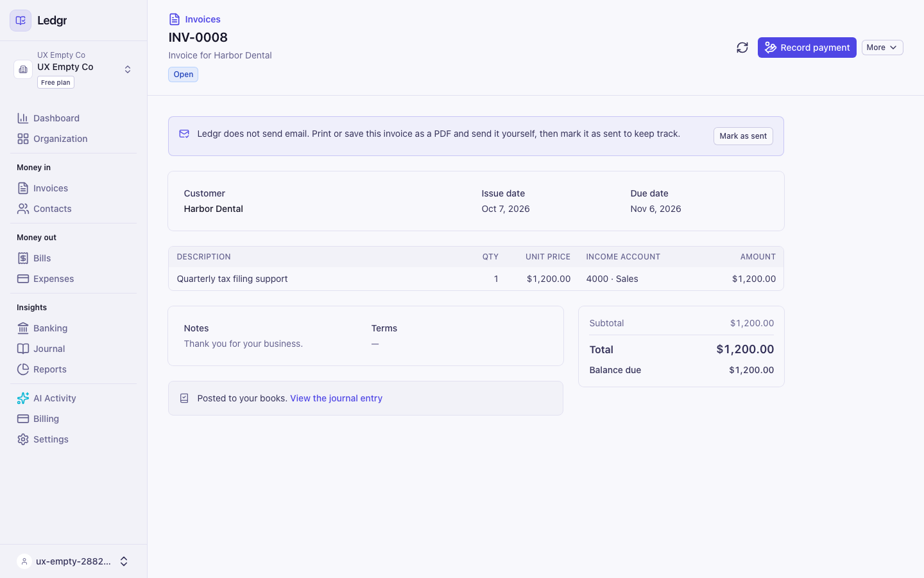Click the posted-to-books checkmark icon
Image resolution: width=924 pixels, height=578 pixels.
click(x=184, y=398)
